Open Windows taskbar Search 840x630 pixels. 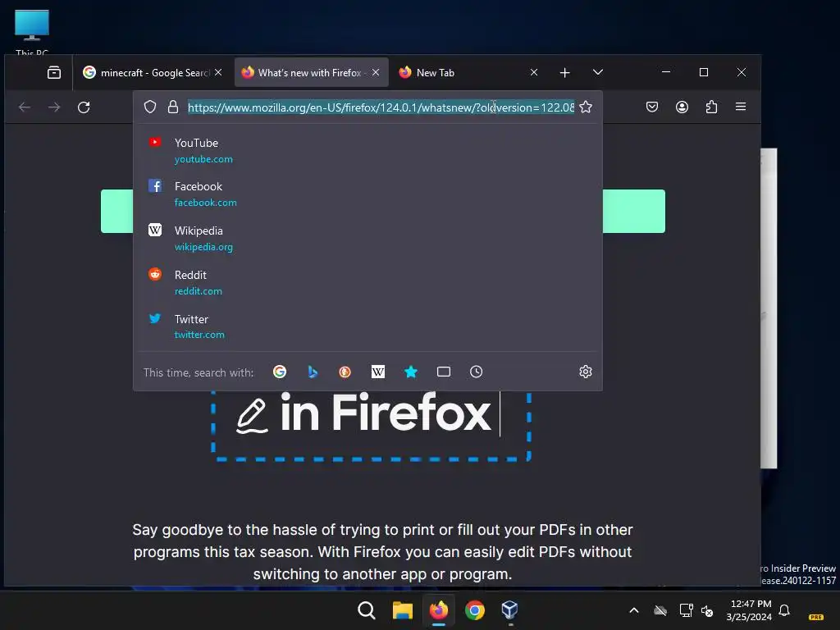[367, 610]
